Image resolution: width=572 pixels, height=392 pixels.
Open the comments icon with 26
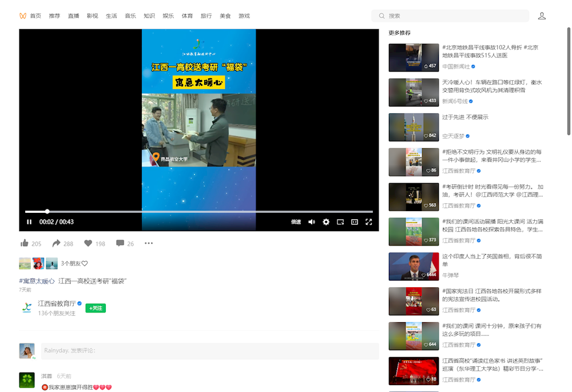click(x=120, y=243)
